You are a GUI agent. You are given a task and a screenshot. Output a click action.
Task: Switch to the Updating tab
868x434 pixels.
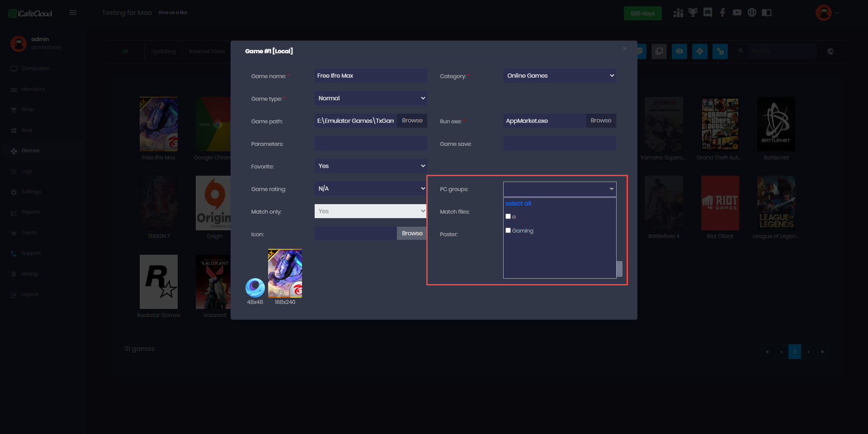[163, 51]
